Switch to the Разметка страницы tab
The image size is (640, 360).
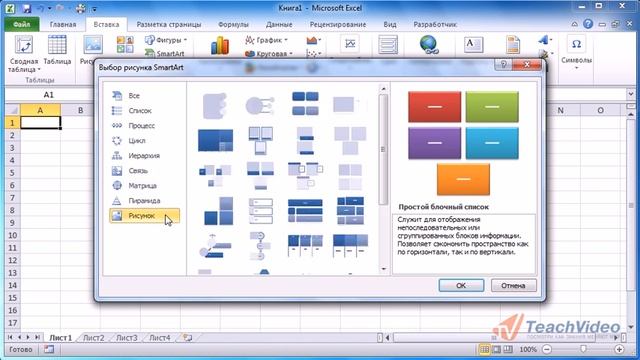(169, 24)
